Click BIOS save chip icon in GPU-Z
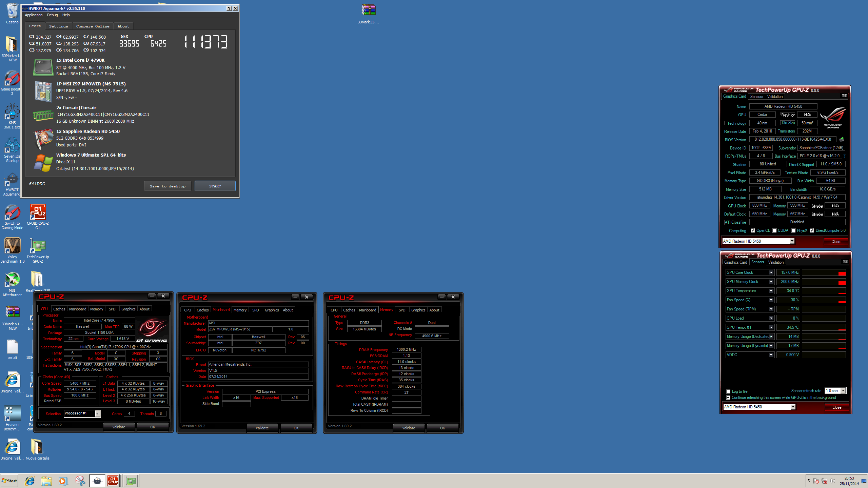868x488 pixels. 842,139
